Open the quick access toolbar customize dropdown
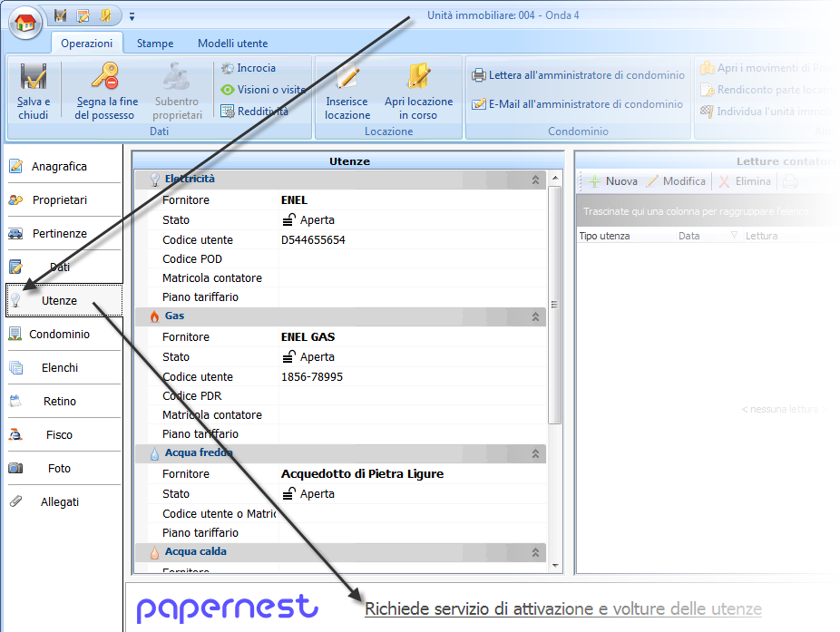 pos(132,17)
